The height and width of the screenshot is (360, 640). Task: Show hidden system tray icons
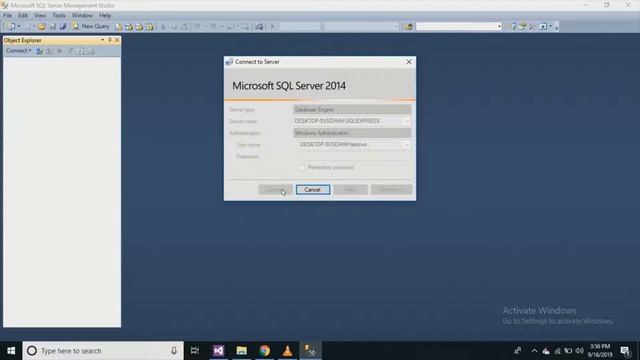tap(534, 351)
